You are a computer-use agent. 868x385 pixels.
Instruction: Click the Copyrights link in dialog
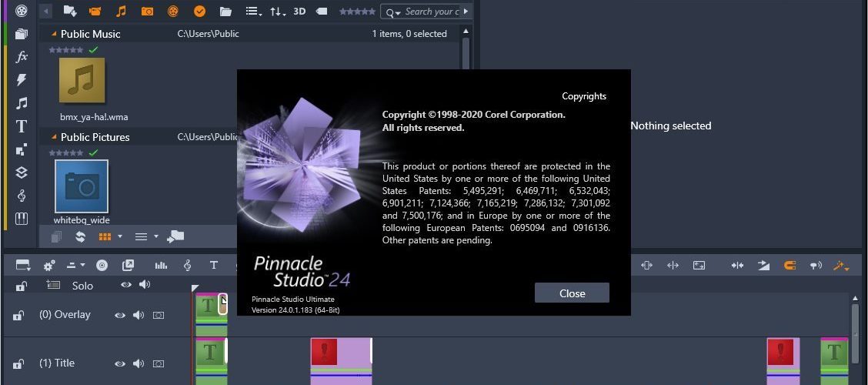(x=584, y=95)
